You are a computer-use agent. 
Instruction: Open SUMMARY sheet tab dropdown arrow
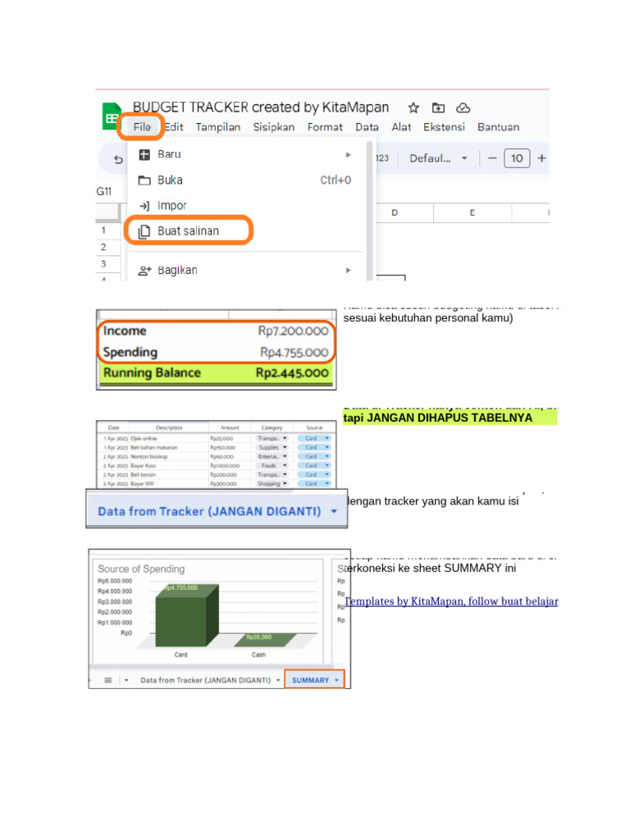coord(336,680)
